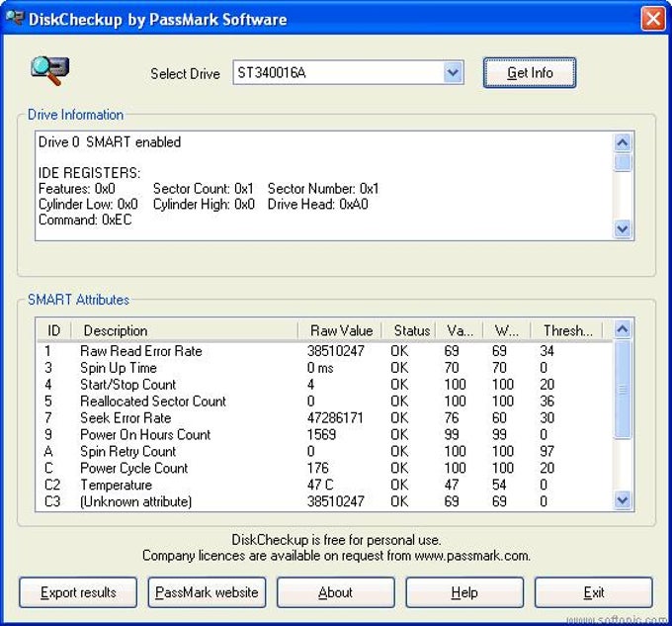Select the Start/Stop Count row
The width and height of the screenshot is (672, 626).
coord(325,385)
